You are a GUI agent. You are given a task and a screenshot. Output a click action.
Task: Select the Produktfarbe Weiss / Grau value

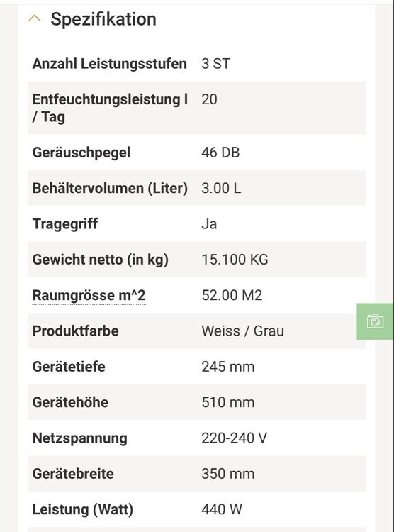coord(243,331)
